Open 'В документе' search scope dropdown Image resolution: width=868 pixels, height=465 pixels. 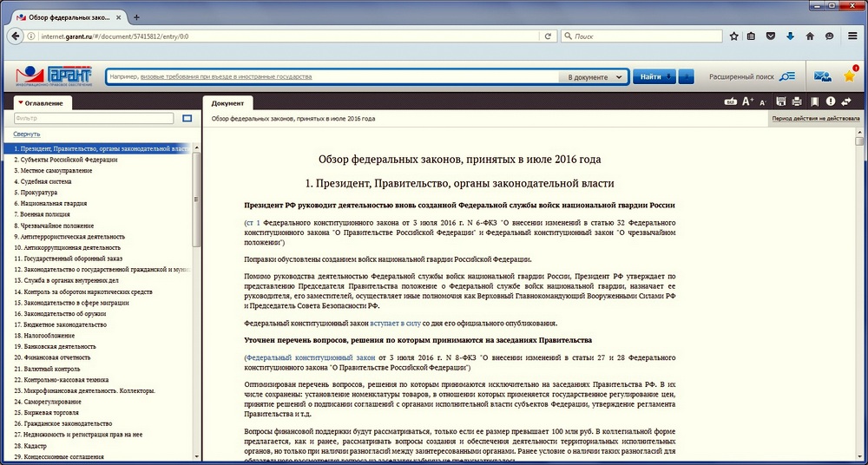click(595, 77)
